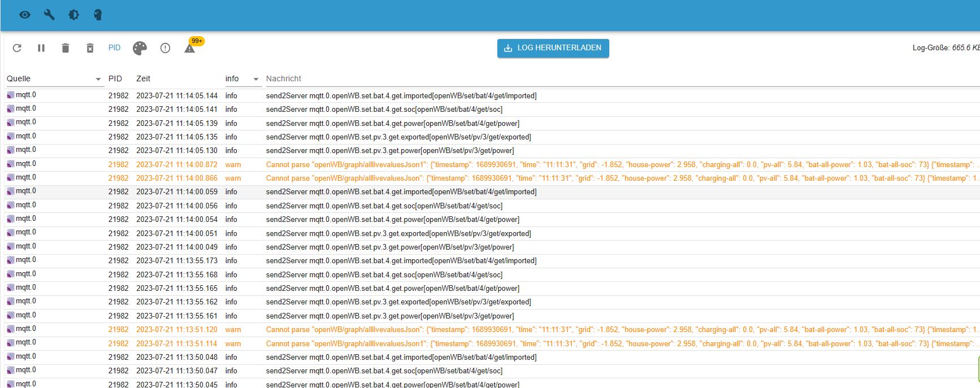Viewport: 980px width, 388px height.
Task: Click the Nachricht column header
Action: (x=284, y=79)
